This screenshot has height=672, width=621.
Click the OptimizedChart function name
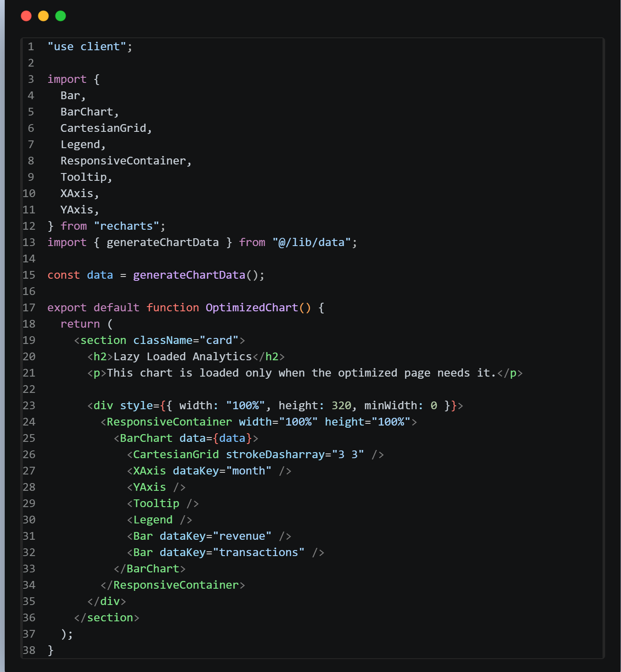pos(252,307)
